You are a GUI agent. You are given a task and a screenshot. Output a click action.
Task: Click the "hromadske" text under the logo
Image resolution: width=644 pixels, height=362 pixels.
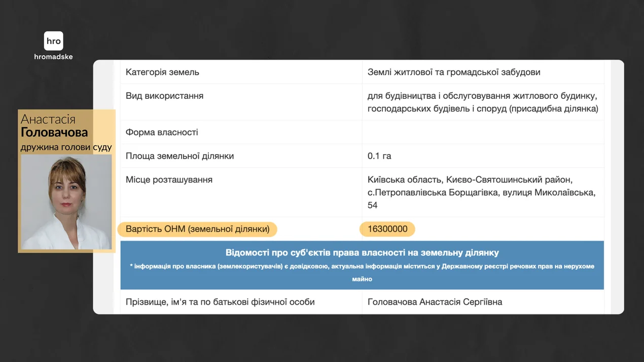53,57
